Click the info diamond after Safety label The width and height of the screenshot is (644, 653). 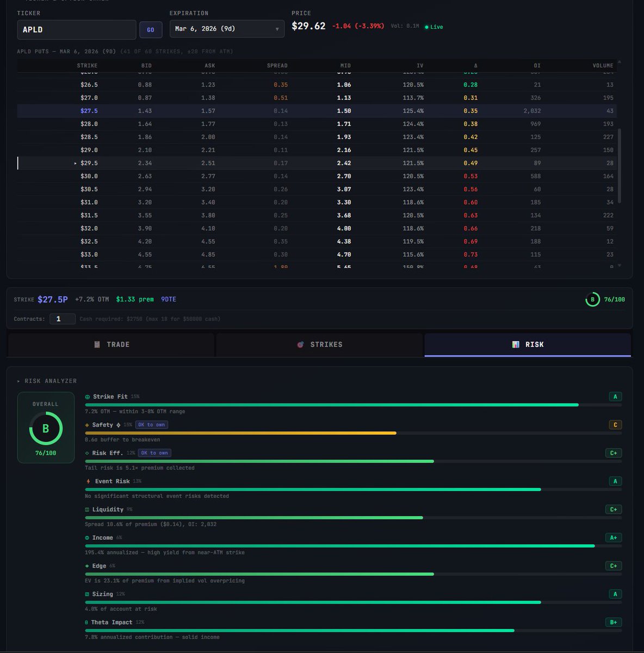pos(119,425)
